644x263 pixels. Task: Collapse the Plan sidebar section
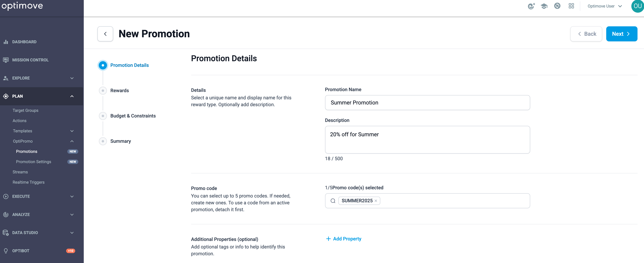pos(42,96)
